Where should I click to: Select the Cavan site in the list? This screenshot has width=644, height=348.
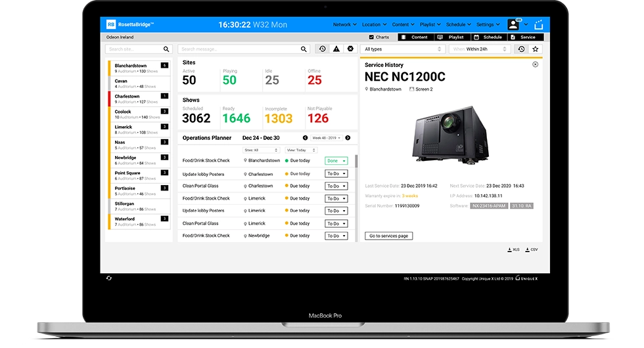click(x=139, y=84)
